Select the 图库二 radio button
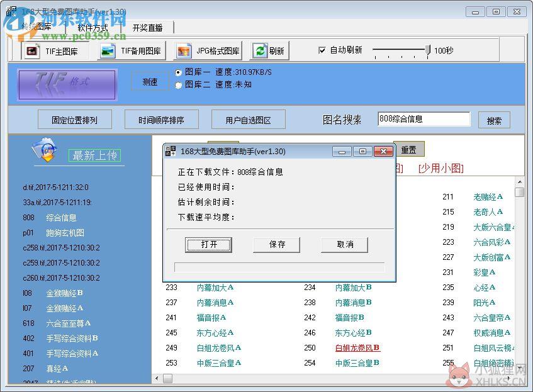Screen dimensions: 533x392 pos(178,85)
